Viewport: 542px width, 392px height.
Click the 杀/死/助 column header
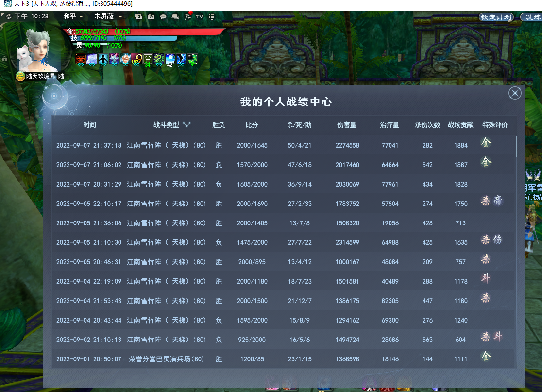click(x=299, y=125)
